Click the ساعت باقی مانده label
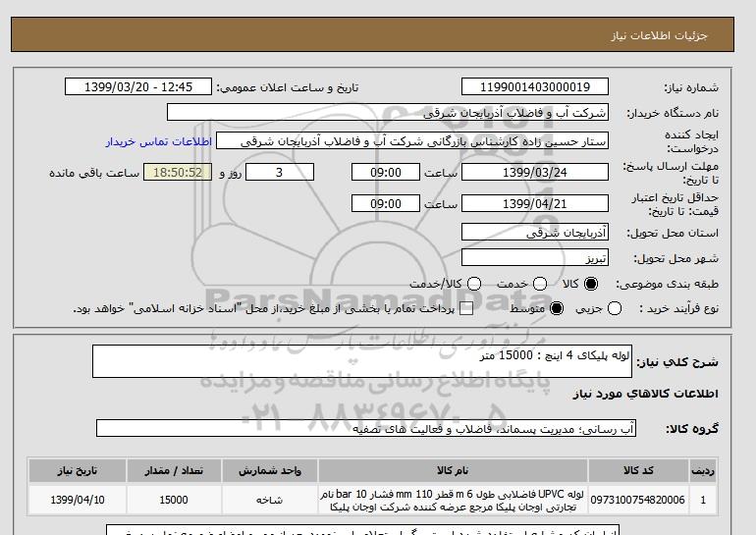The height and width of the screenshot is (535, 756). [x=94, y=173]
